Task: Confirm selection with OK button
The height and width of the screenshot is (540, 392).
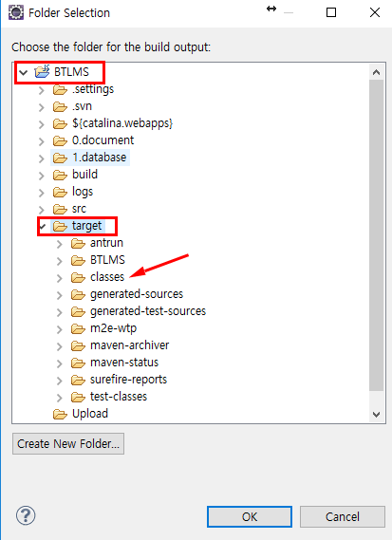Action: click(x=250, y=516)
